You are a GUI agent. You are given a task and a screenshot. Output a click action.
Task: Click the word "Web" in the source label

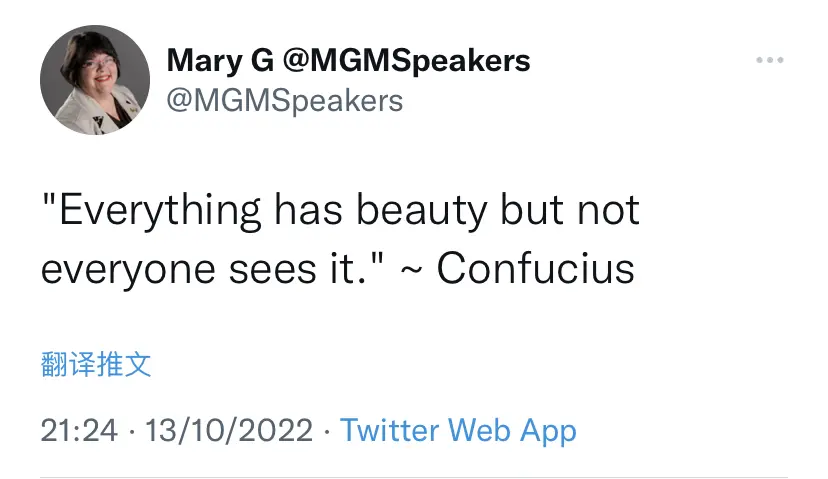click(x=484, y=431)
